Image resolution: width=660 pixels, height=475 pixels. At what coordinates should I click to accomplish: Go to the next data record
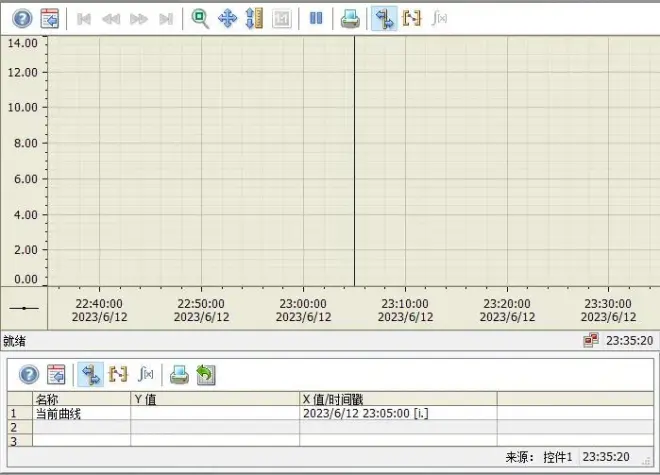click(x=138, y=19)
